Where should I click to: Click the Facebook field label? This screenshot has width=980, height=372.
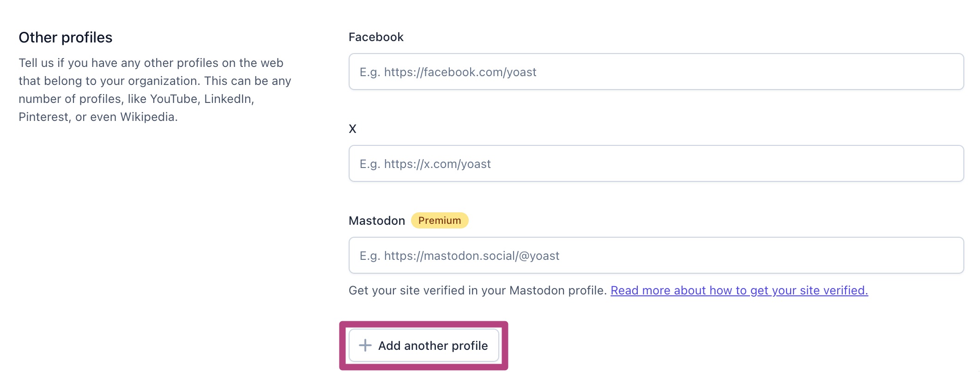click(x=376, y=37)
